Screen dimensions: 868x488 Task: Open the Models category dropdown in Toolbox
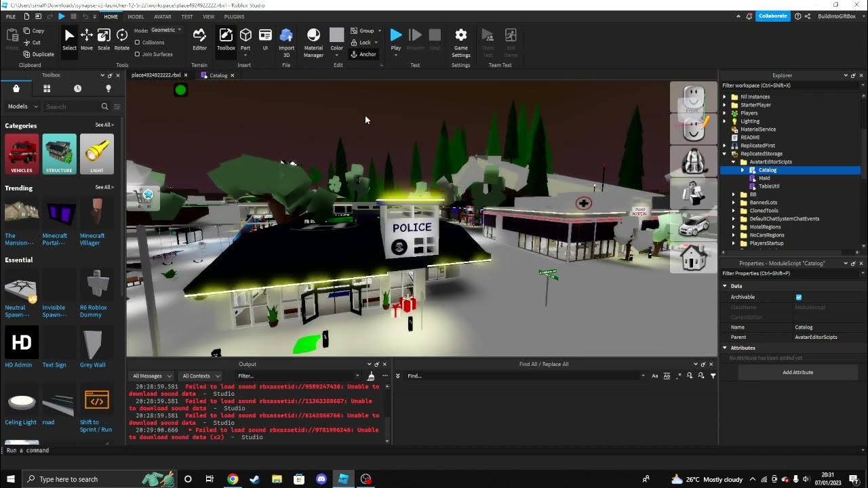21,106
